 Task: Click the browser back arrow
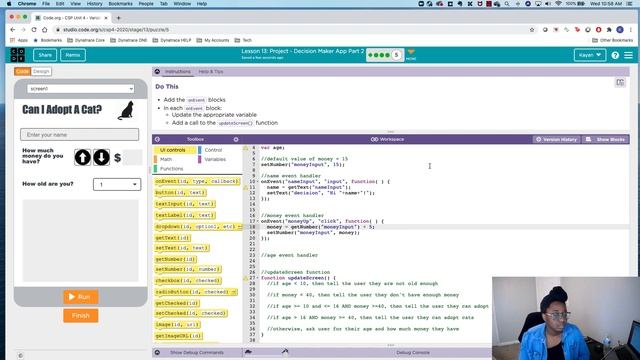13,30
